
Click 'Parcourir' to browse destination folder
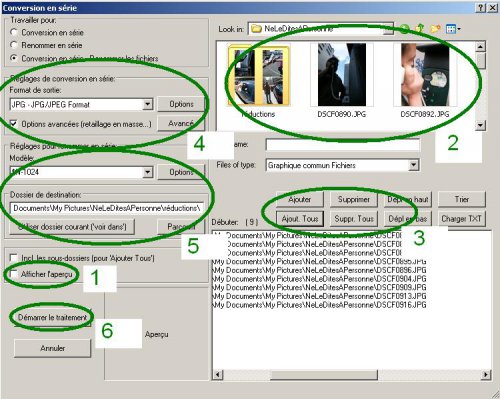(181, 227)
